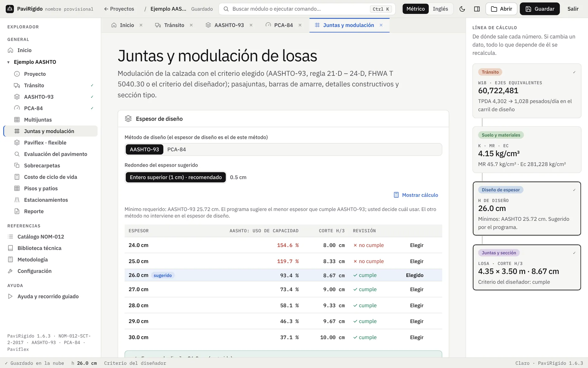Click the Biblioteca técnica book icon
This screenshot has height=368, width=588.
10,248
